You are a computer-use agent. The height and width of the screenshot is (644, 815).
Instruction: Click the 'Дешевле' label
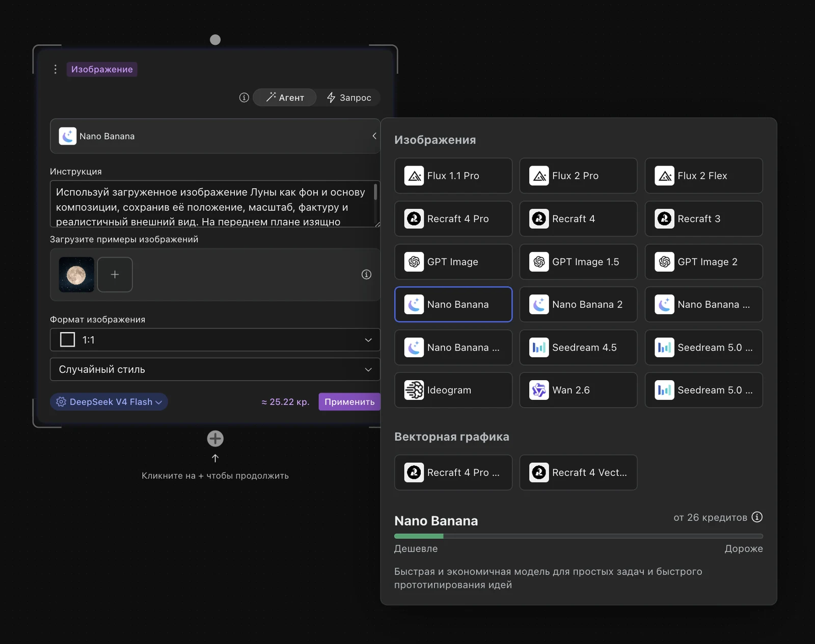tap(416, 549)
